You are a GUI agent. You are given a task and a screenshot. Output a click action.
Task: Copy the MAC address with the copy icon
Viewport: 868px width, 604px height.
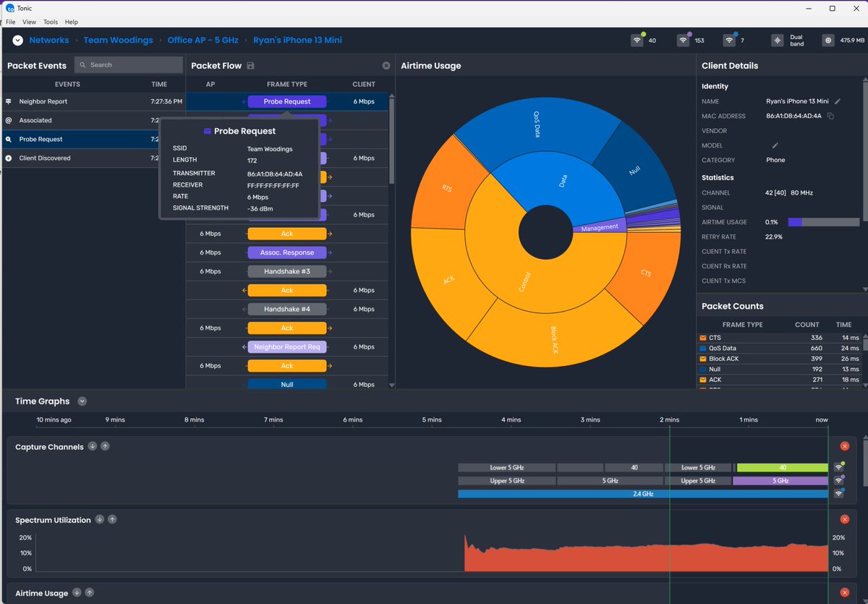tap(830, 116)
